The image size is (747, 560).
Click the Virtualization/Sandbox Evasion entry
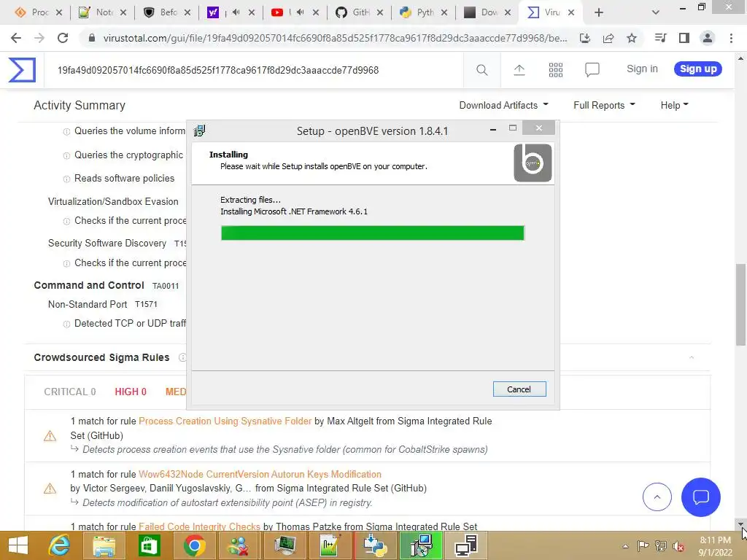point(113,201)
